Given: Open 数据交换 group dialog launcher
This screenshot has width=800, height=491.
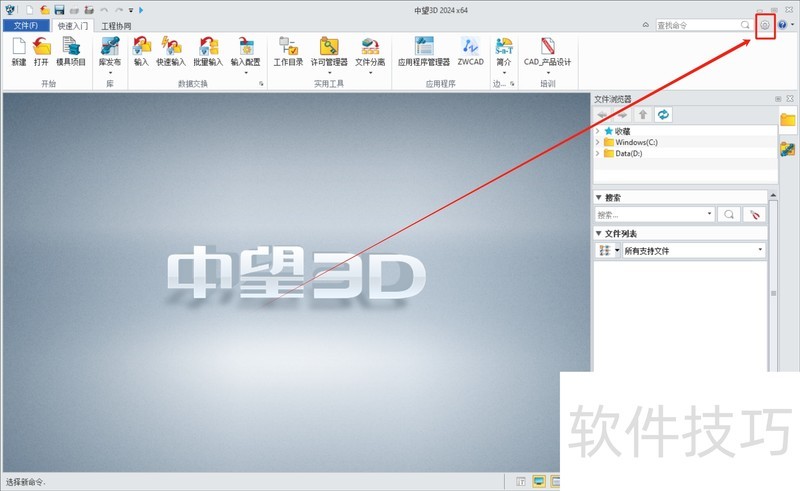Looking at the screenshot, I should coord(261,83).
